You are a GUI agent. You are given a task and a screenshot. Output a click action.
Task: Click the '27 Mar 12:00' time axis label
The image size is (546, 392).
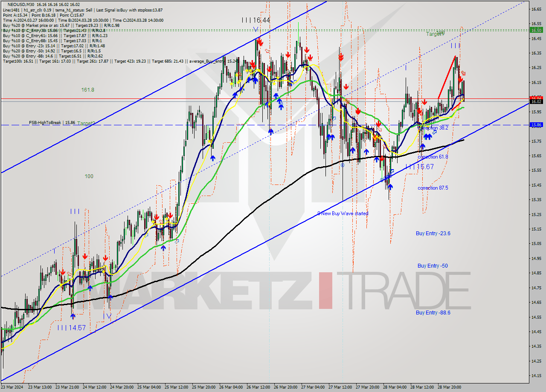pyautogui.click(x=340, y=387)
